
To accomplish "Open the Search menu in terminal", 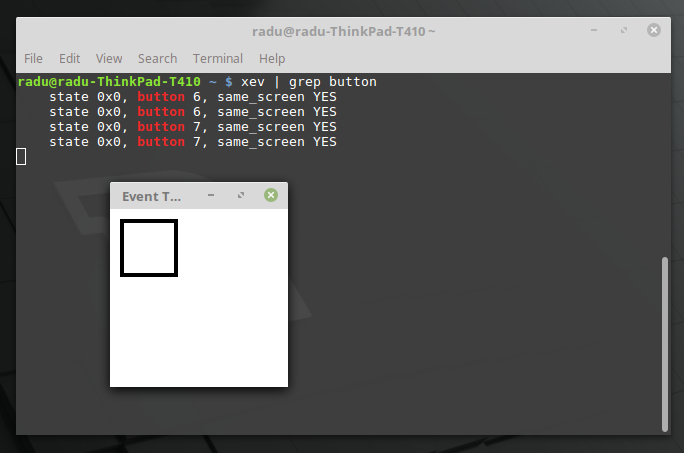I will pyautogui.click(x=157, y=58).
